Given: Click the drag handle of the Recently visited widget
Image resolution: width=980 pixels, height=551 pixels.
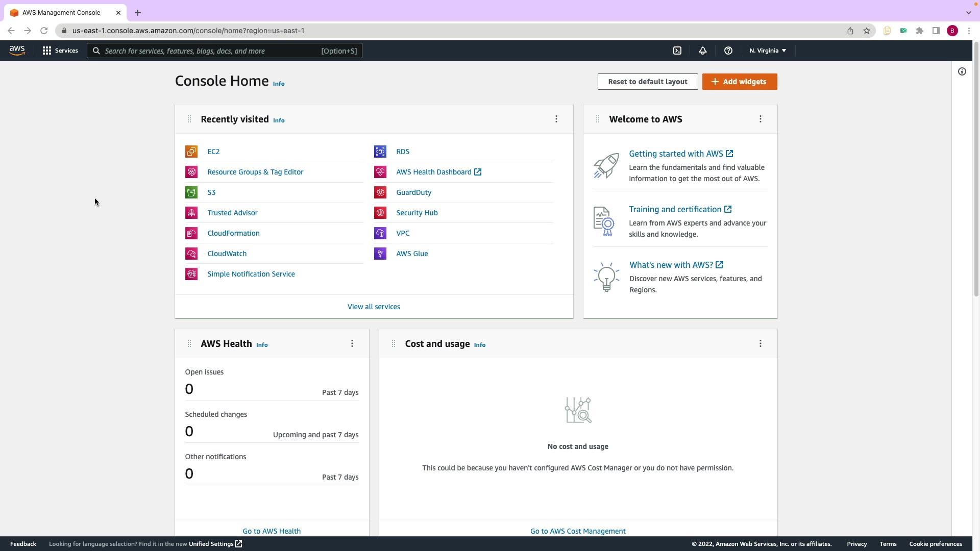Looking at the screenshot, I should tap(189, 119).
